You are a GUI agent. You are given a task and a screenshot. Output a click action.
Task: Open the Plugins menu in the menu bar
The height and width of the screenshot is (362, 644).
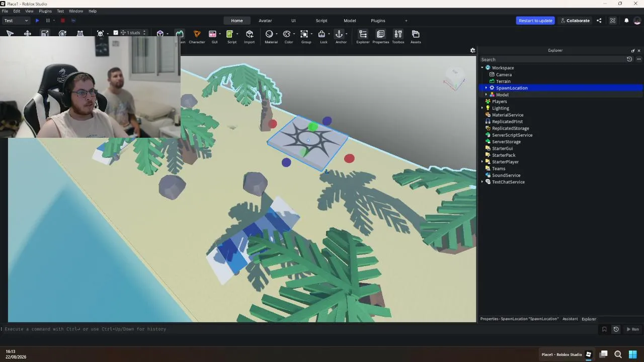coord(45,11)
